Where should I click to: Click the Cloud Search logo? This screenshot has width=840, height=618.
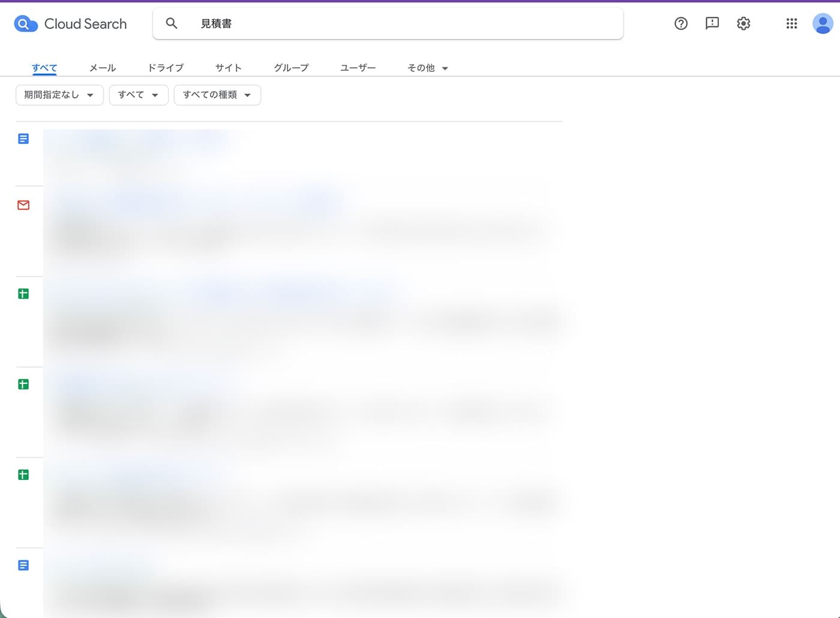click(x=70, y=23)
